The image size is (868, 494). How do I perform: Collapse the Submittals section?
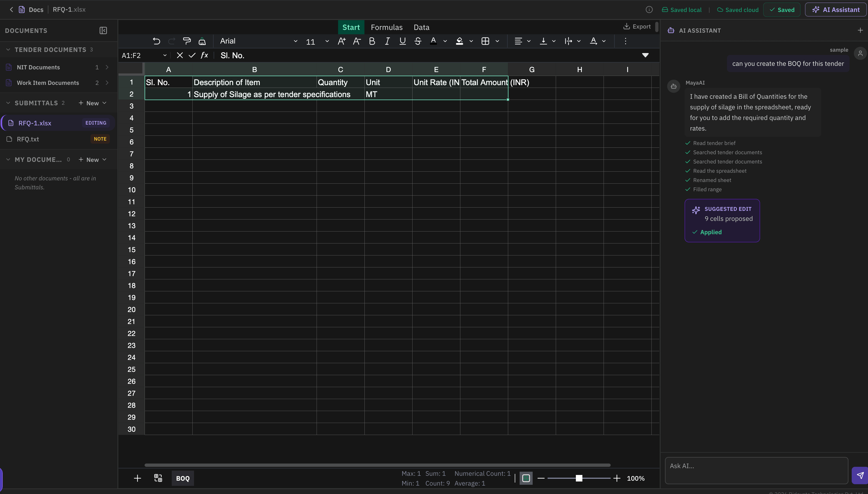[x=8, y=103]
